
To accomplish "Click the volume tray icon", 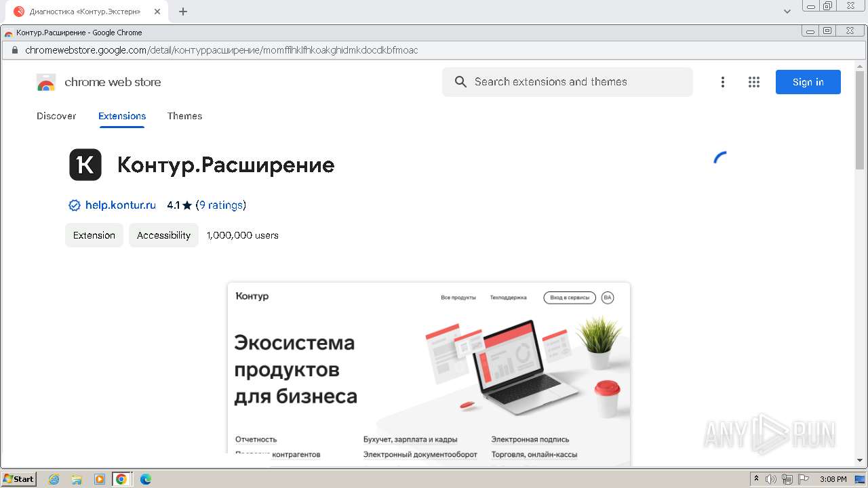I will click(771, 479).
